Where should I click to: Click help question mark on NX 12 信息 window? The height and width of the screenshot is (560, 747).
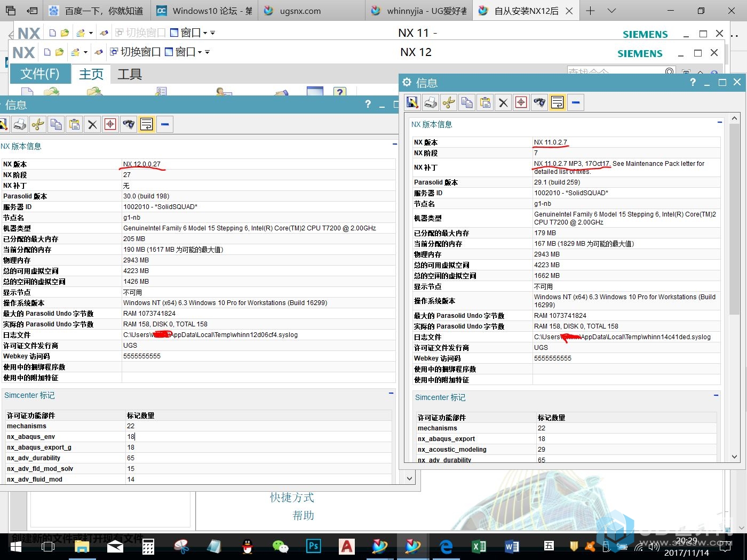click(x=368, y=104)
